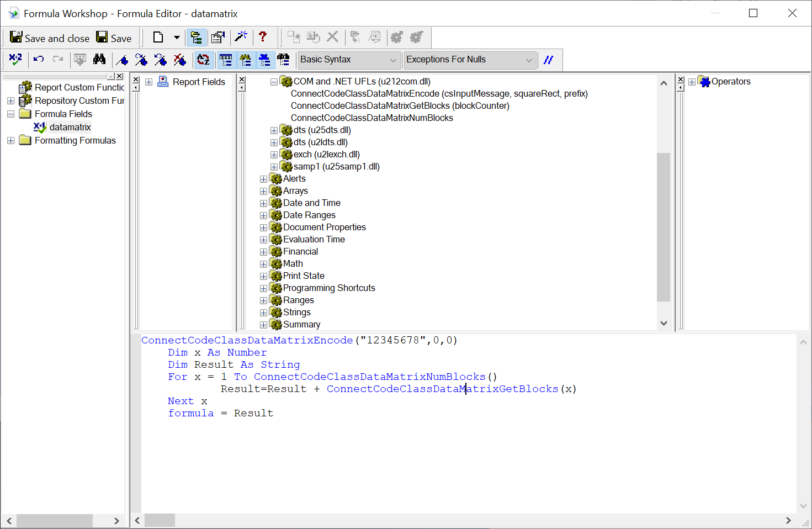Image resolution: width=812 pixels, height=529 pixels.
Task: Click the comment/uncomment (//) icon
Action: 549,60
